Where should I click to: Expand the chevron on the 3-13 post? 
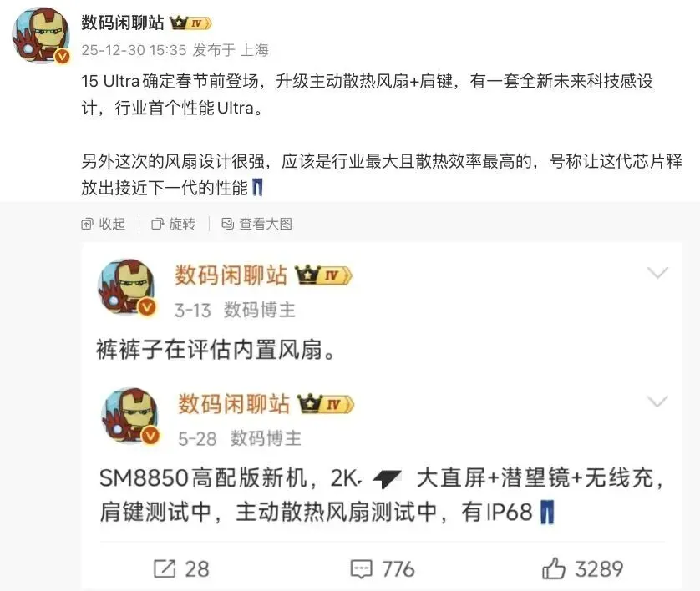point(657,272)
